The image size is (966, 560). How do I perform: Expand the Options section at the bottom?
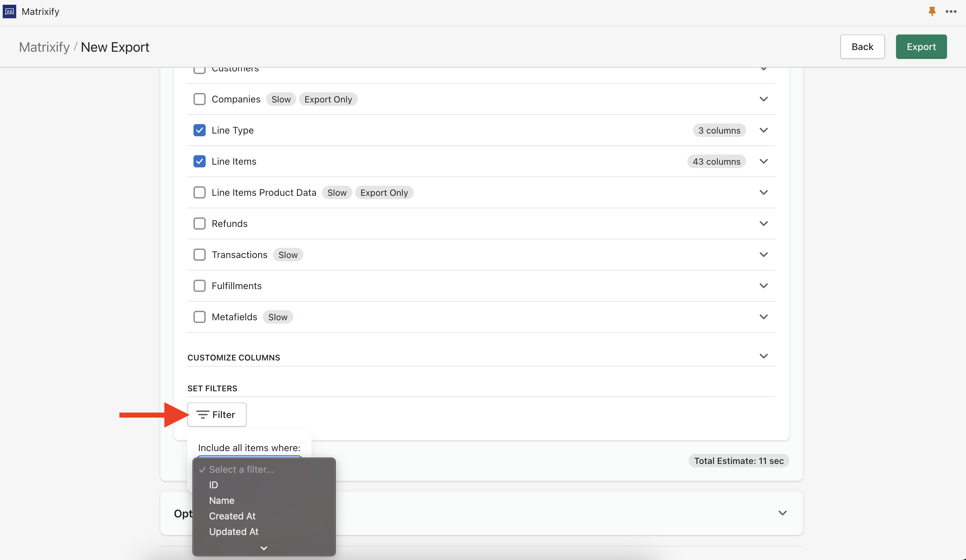coord(783,513)
